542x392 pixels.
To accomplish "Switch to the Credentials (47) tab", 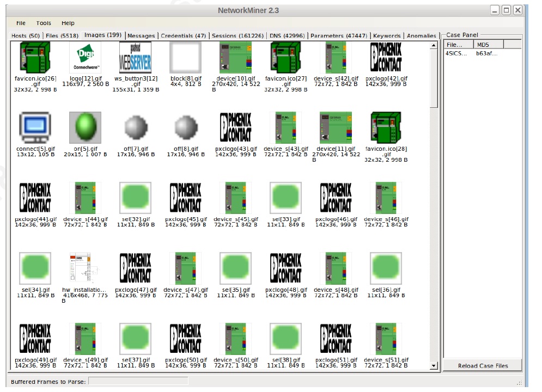I will tap(183, 35).
